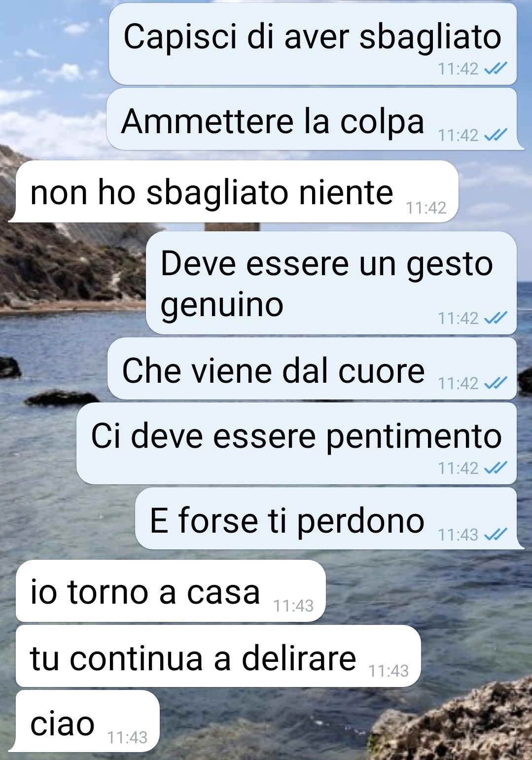532x760 pixels.
Task: Tap read-receipt checkmarks on 'Capisci di aver sbagliato'
Action: coord(496,69)
